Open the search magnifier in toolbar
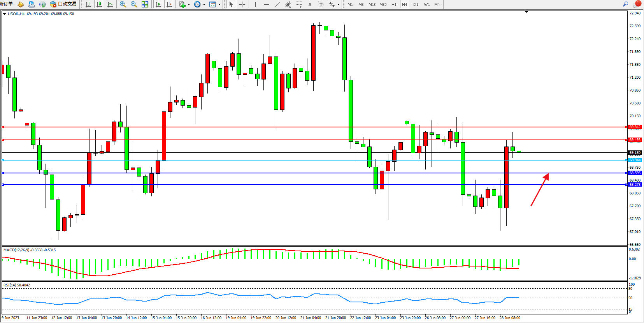This screenshot has width=644, height=323. click(625, 4)
